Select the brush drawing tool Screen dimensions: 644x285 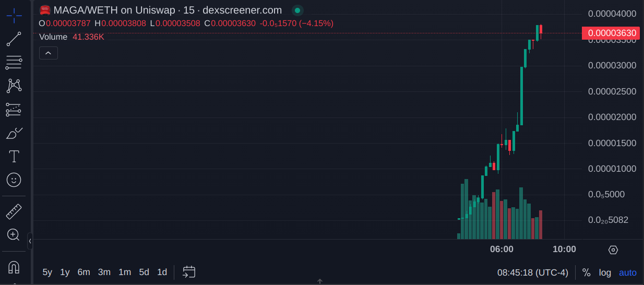(x=14, y=133)
